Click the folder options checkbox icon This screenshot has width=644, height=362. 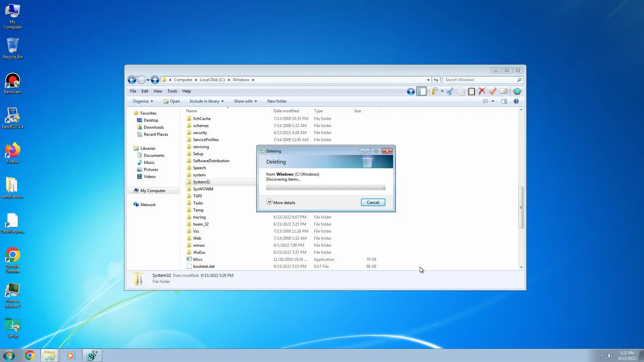[x=434, y=91]
